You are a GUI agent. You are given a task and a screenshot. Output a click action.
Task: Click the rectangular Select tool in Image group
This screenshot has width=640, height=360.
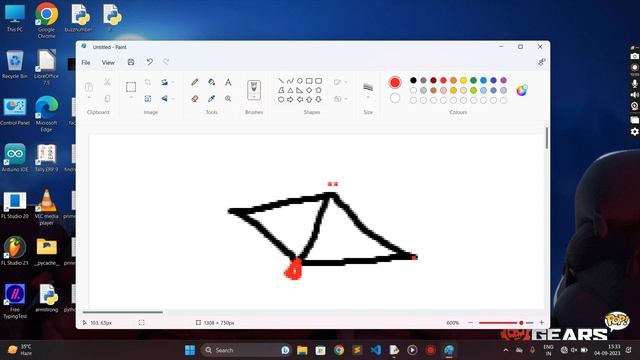coord(131,87)
